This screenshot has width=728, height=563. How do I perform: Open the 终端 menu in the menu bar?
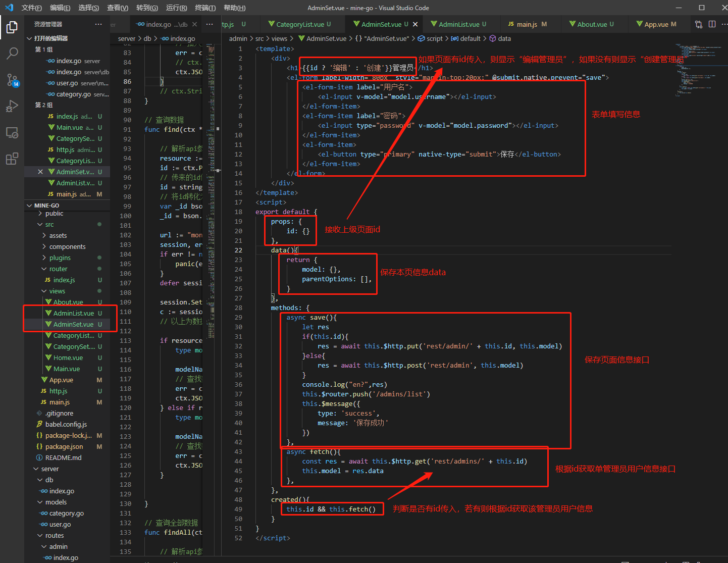coord(205,8)
